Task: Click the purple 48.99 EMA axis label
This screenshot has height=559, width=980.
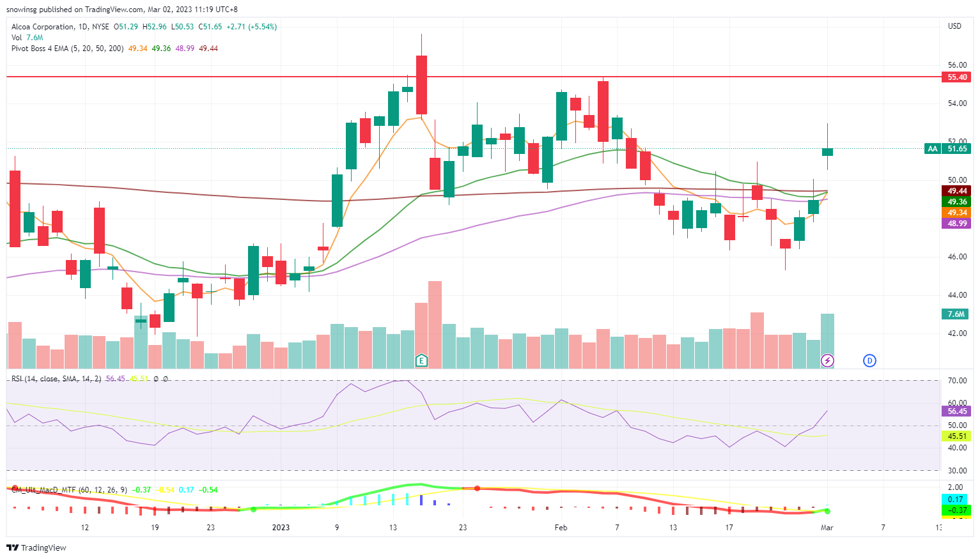Action: click(x=956, y=224)
